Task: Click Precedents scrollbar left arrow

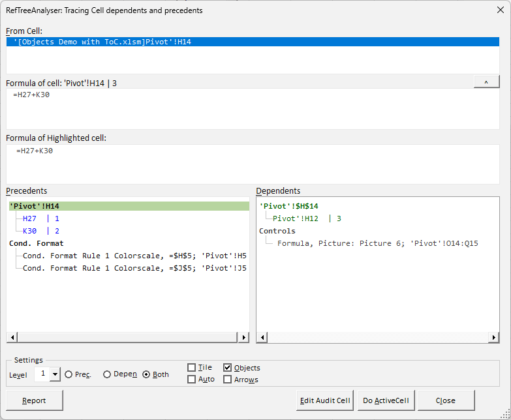Action: (x=12, y=337)
